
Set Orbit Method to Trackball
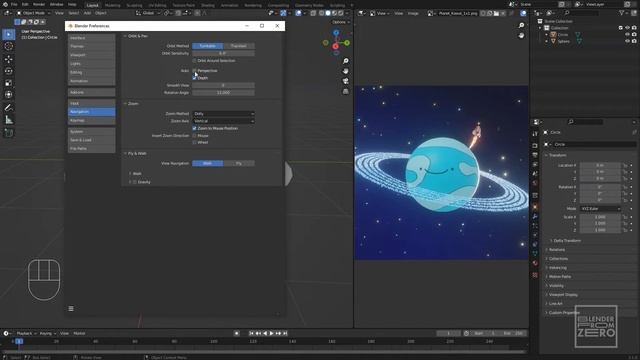(x=239, y=46)
